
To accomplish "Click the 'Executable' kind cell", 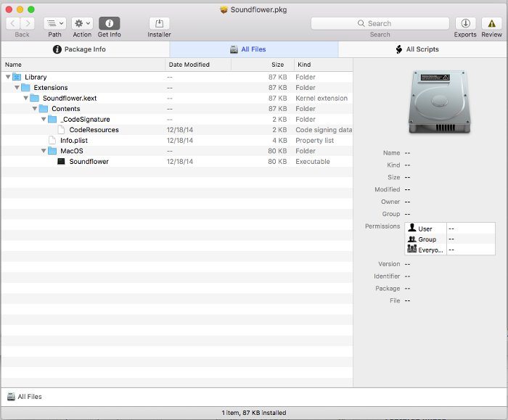I will [x=313, y=161].
